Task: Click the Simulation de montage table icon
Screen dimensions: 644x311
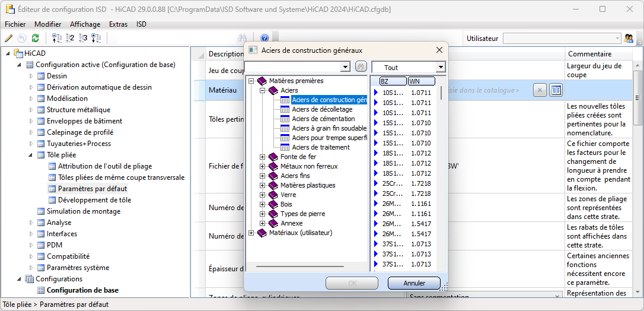Action: 41,211
